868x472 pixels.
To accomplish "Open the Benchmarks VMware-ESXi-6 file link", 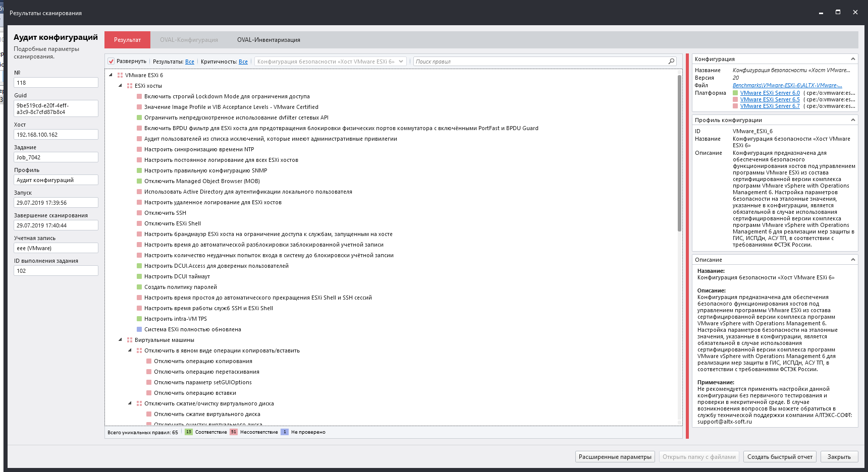I will tap(787, 85).
